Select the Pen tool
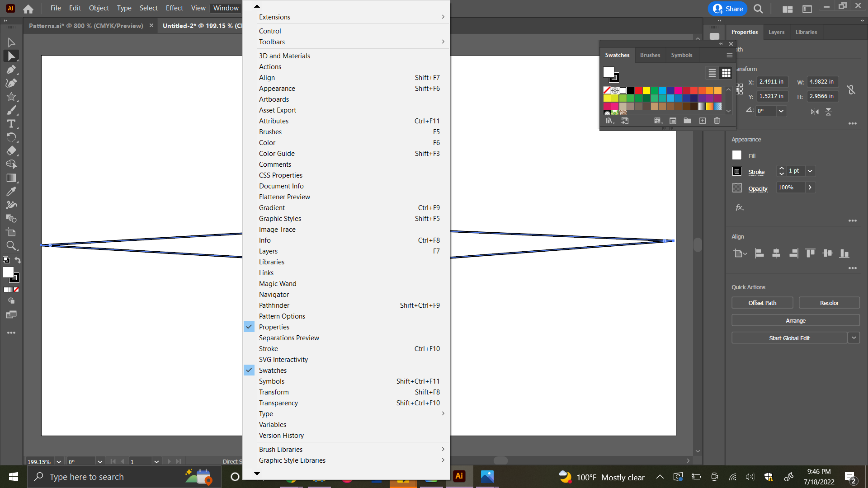Image resolution: width=868 pixels, height=488 pixels. click(11, 70)
